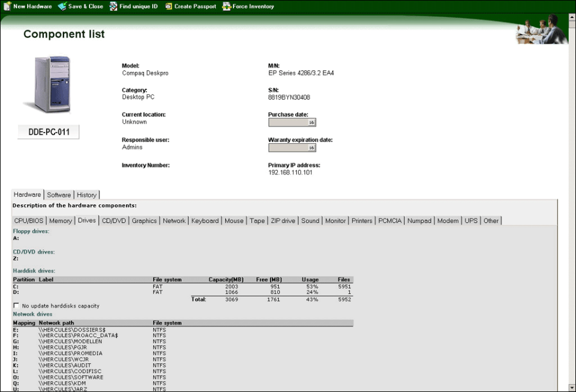Screen dimensions: 576x392
Task: Click the Force Inventory icon
Action: pyautogui.click(x=227, y=7)
